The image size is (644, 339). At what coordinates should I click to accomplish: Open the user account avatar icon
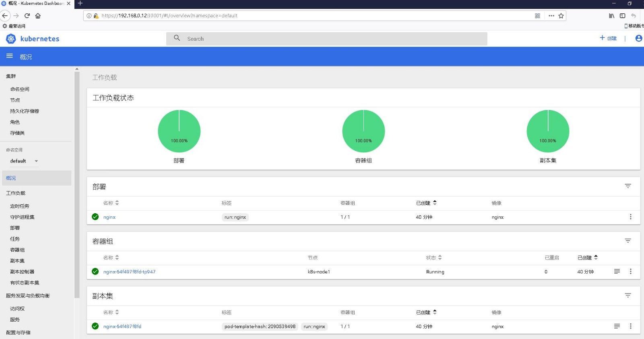pos(638,38)
